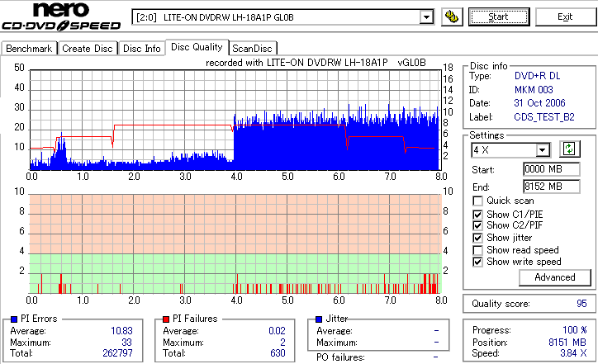Screen dimensions: 598x364
Task: Click the Speed value 3.84 X
Action: click(x=573, y=353)
